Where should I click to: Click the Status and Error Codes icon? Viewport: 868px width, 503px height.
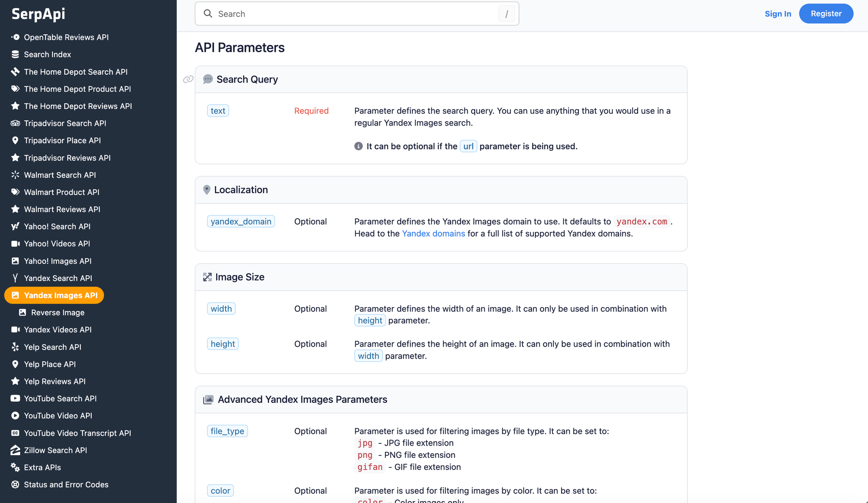(x=15, y=484)
